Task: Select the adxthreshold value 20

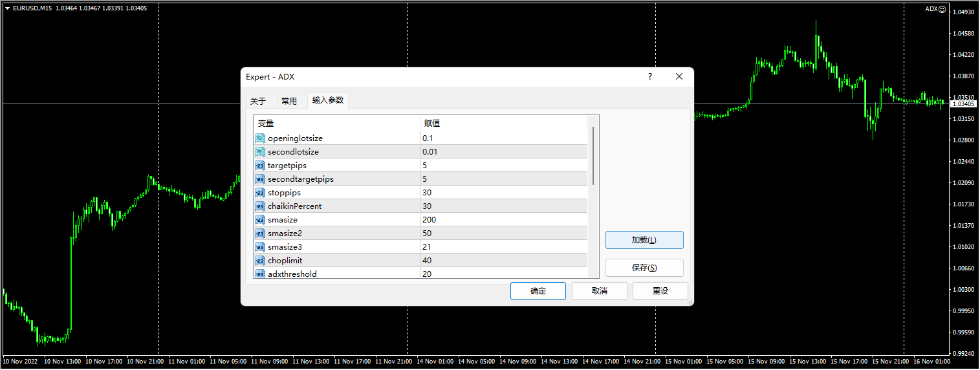Action: [x=504, y=274]
